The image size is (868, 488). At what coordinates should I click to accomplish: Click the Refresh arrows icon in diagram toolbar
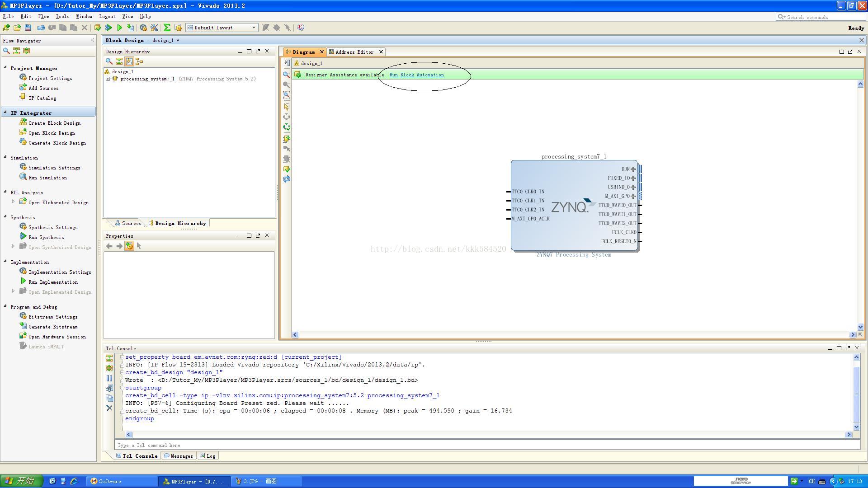[x=287, y=179]
